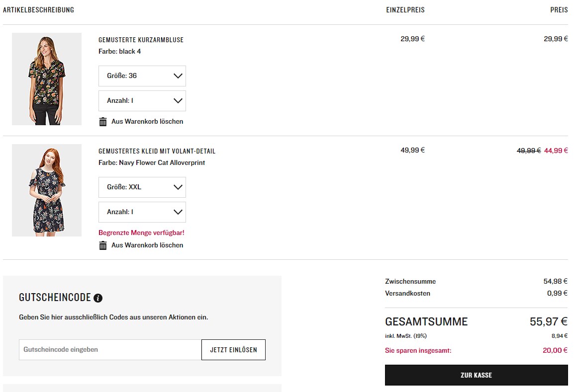
Task: Open the floral short-sleeve blouse thumbnail
Action: pos(47,79)
